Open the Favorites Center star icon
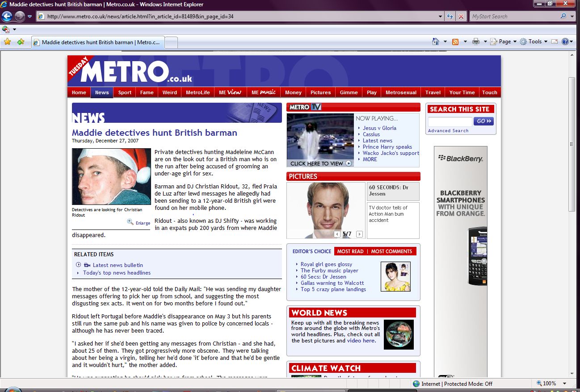 [7, 42]
